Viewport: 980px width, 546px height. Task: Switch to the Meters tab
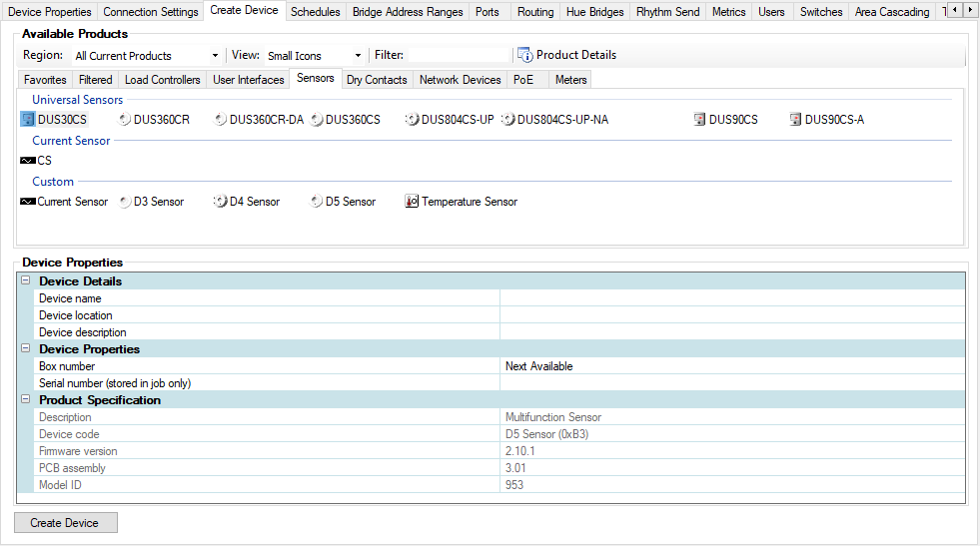pyautogui.click(x=571, y=80)
